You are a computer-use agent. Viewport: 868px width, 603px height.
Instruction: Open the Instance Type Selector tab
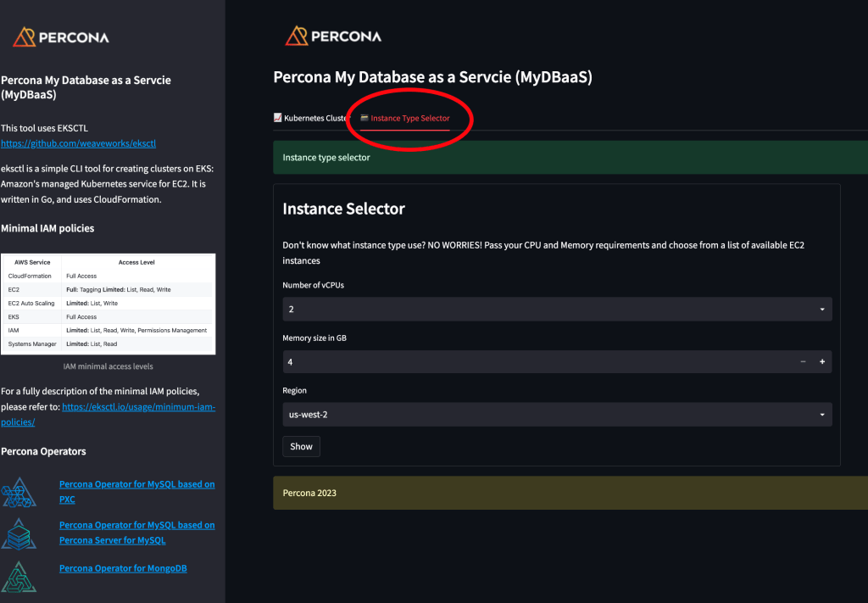410,118
